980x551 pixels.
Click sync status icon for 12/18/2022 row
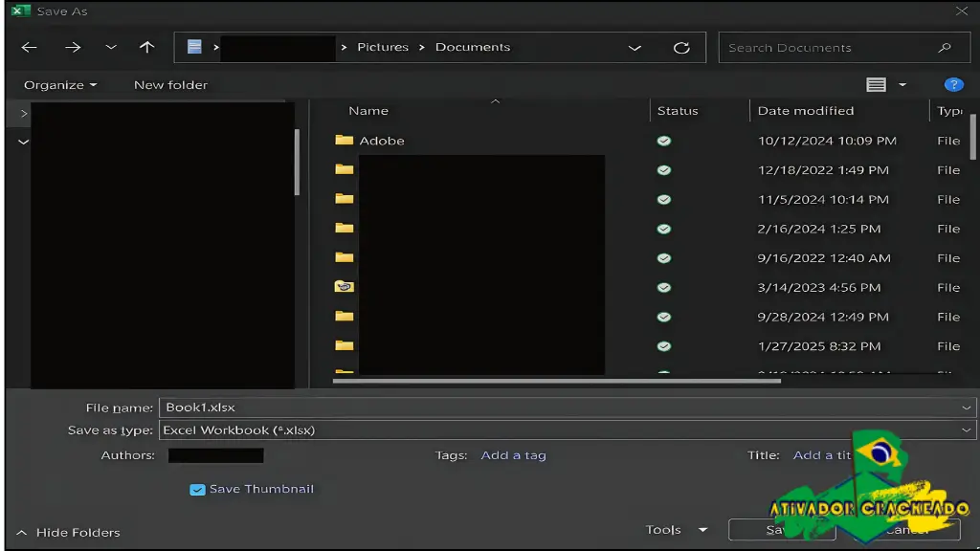[664, 170]
